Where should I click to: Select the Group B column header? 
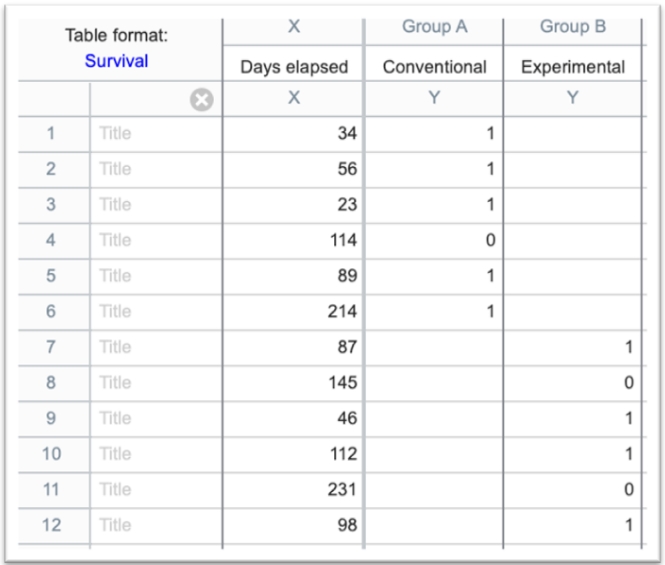(x=573, y=27)
